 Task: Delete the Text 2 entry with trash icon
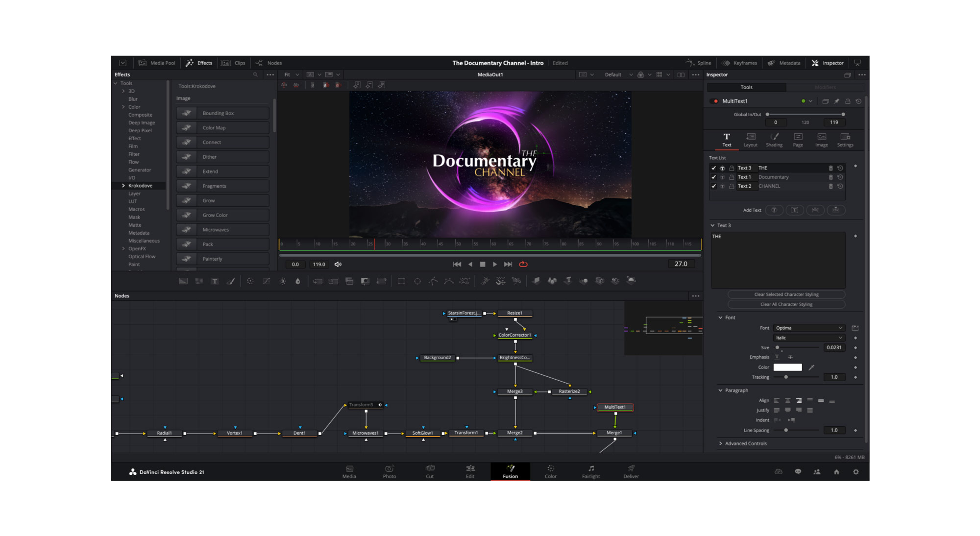click(831, 186)
